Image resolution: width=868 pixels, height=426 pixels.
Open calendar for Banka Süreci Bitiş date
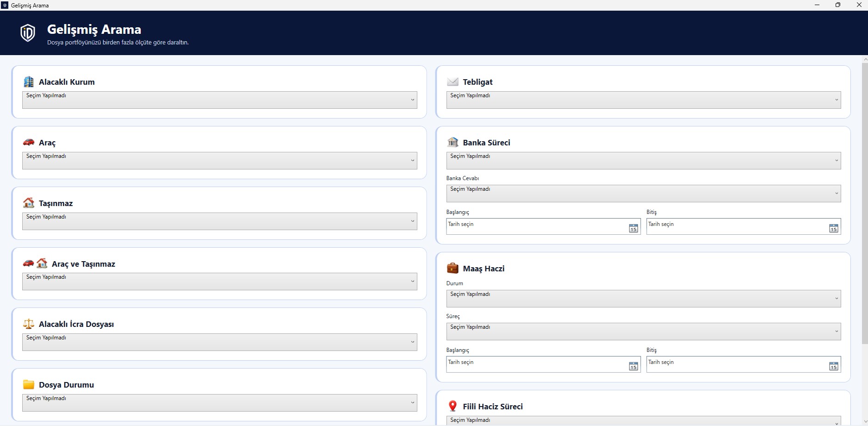click(834, 228)
